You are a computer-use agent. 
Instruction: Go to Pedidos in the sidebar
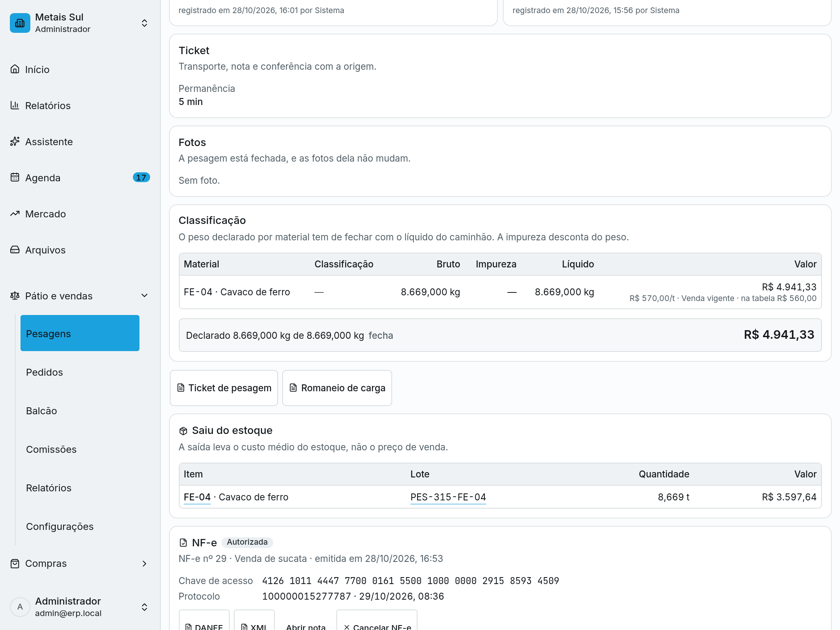pyautogui.click(x=80, y=372)
